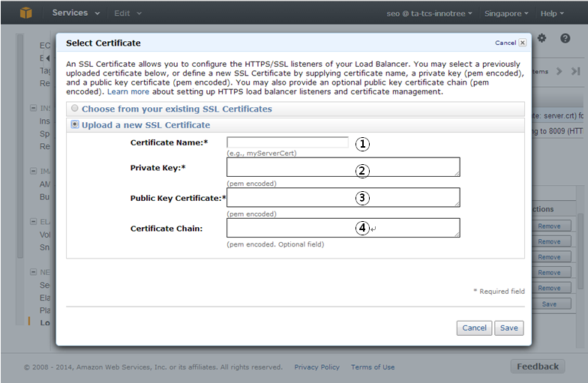
Task: Open the Edit menu in top bar
Action: pos(127,13)
